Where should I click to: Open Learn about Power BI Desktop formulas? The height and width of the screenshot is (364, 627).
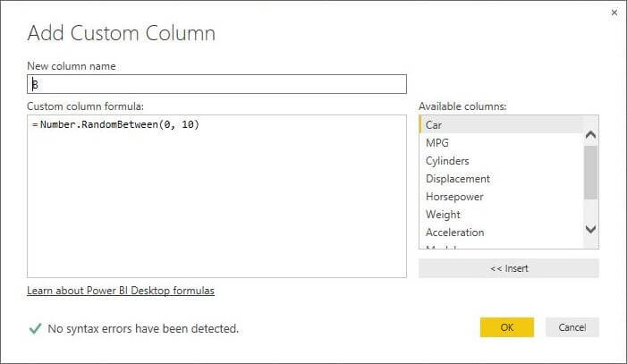[x=121, y=291]
